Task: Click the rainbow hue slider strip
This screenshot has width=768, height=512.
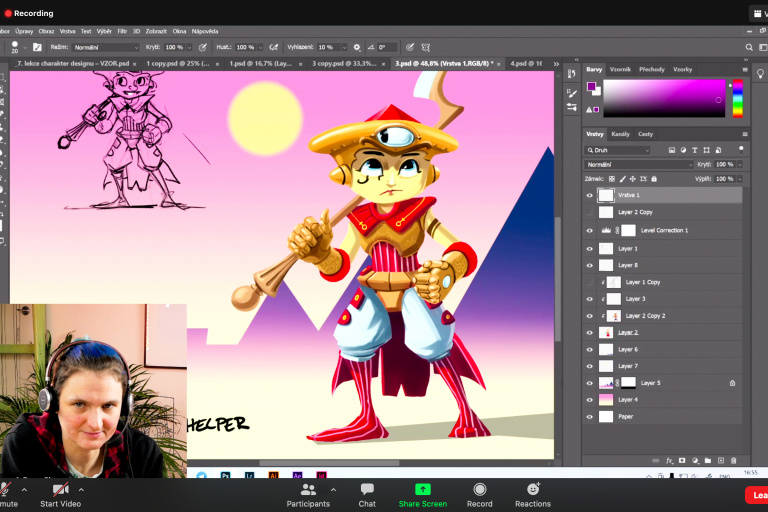Action: (x=738, y=99)
